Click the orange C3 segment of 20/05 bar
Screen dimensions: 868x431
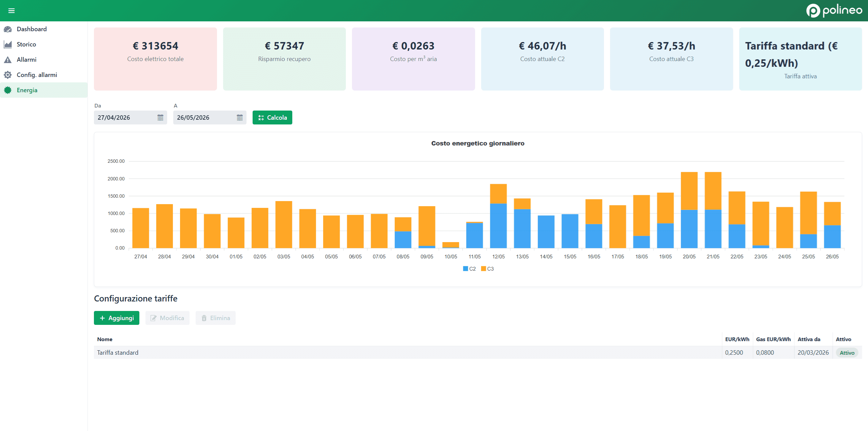coord(689,191)
